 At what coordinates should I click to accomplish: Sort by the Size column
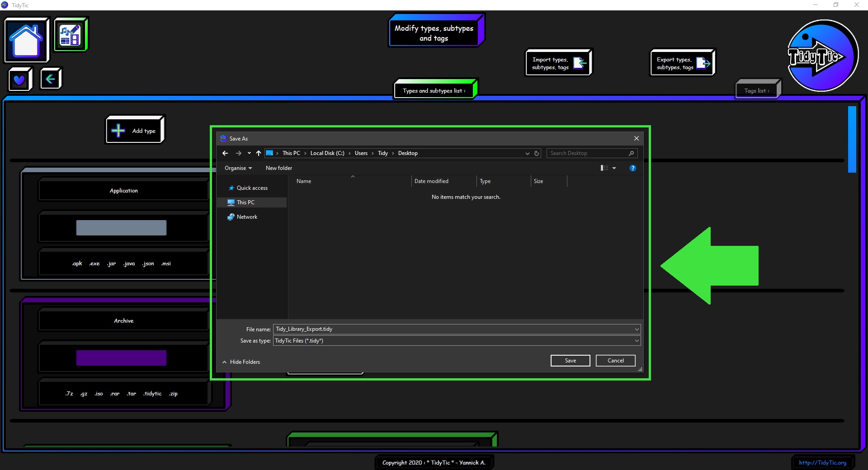pos(549,181)
